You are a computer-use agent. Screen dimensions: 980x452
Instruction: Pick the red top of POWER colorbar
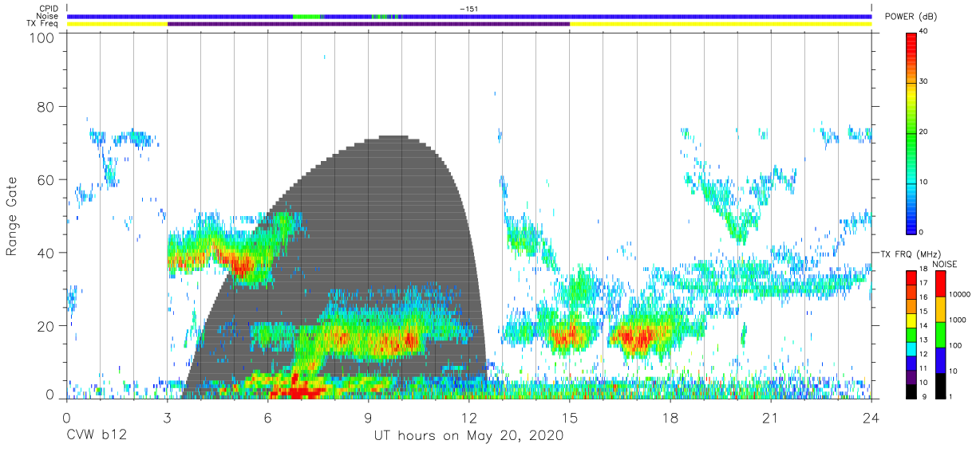pos(912,38)
